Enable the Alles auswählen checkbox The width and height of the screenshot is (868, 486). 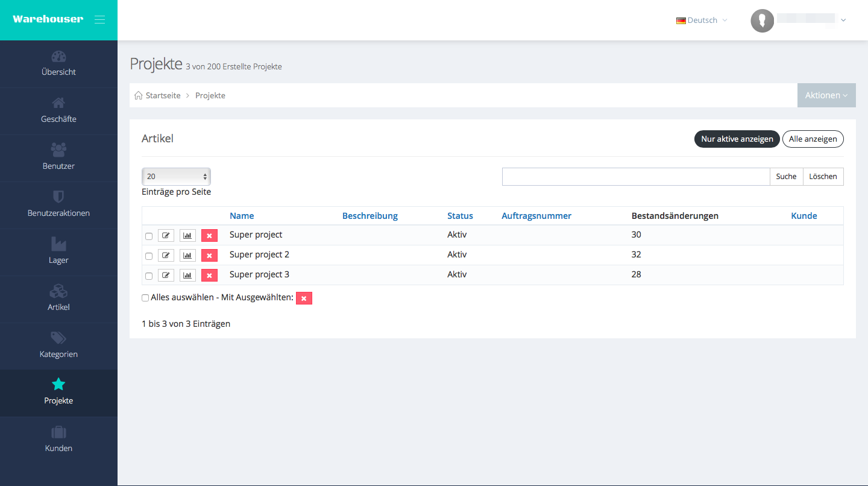click(145, 298)
